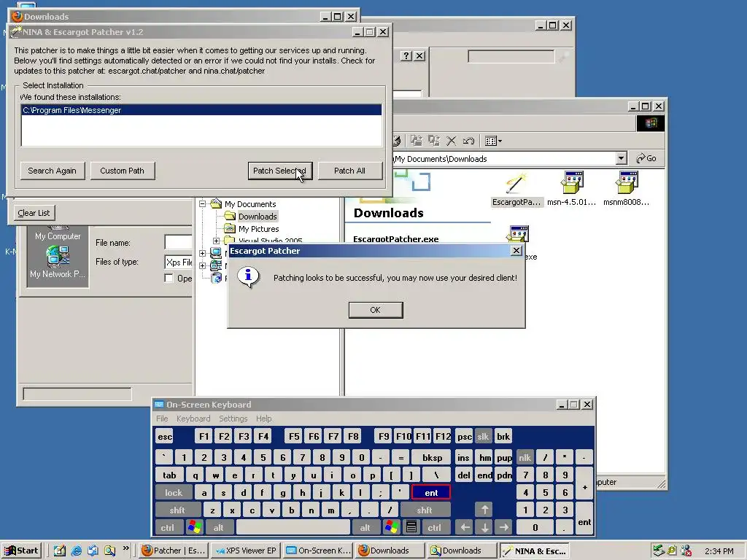Open the Settings menu in On-Screen Keyboard

233,419
